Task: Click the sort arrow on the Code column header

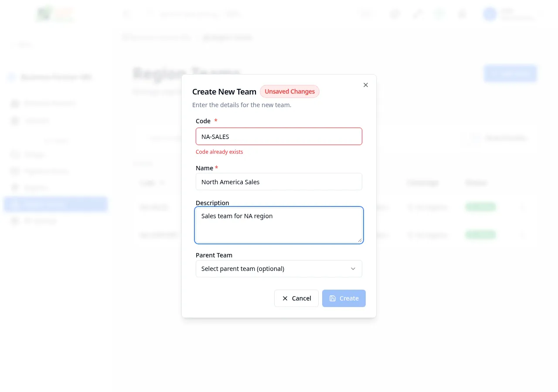Action: tap(162, 183)
